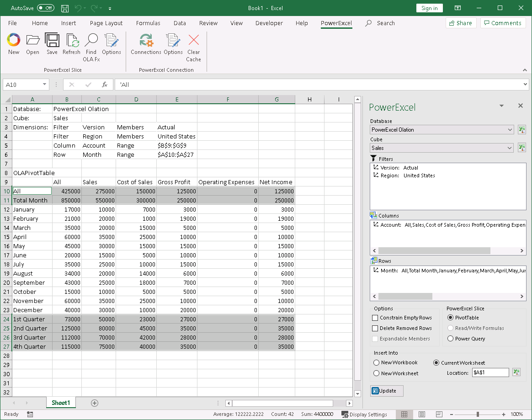
Task: Enable Constrain Empty Rows checkbox
Action: (375, 318)
